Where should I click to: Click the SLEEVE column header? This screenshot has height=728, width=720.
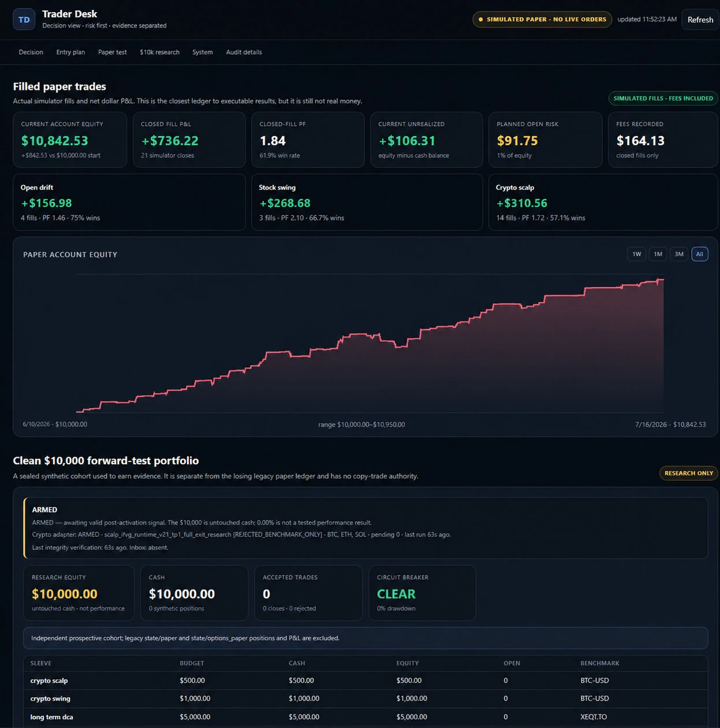click(40, 663)
